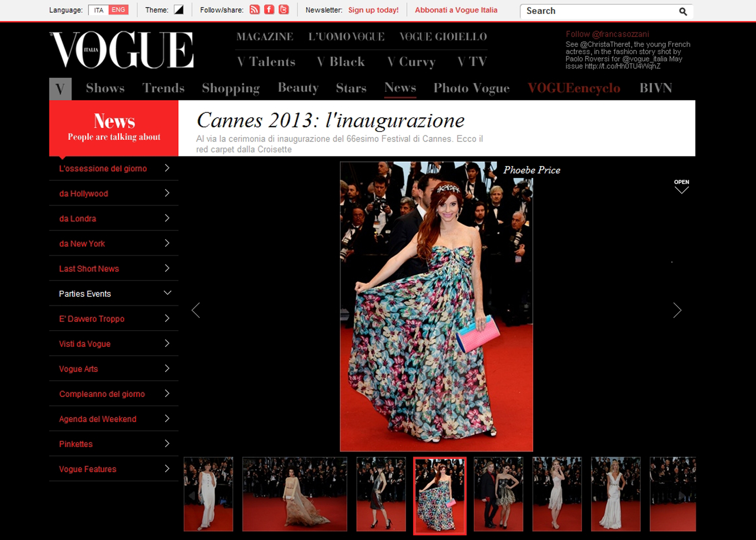This screenshot has width=756, height=540.
Task: Switch language to ITA
Action: pyautogui.click(x=99, y=10)
